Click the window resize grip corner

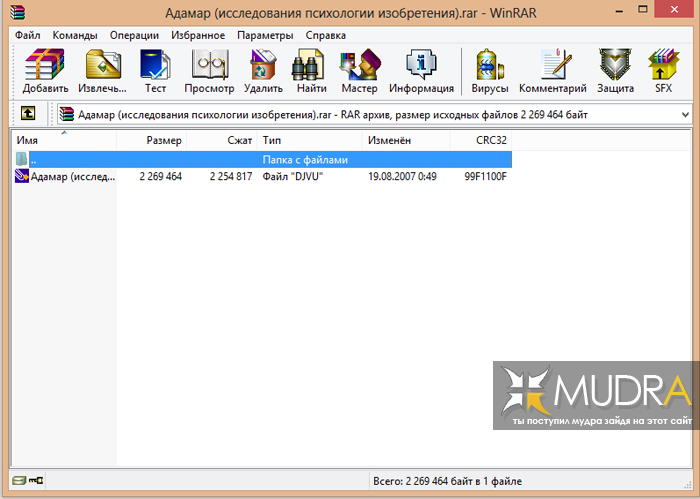pyautogui.click(x=688, y=485)
